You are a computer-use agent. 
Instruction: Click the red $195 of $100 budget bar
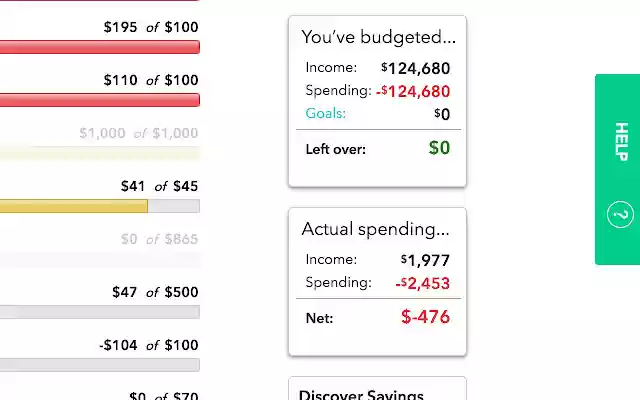click(x=100, y=47)
